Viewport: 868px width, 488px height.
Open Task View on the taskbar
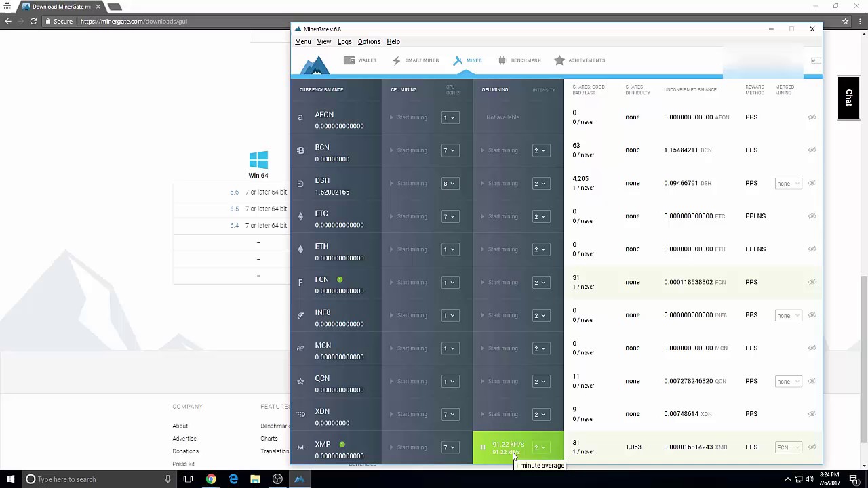point(188,479)
